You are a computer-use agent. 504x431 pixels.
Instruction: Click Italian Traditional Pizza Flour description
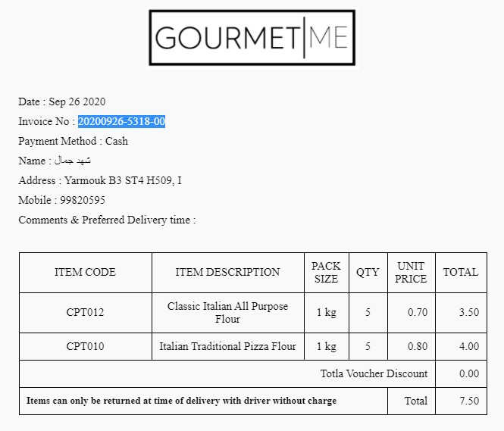point(227,347)
